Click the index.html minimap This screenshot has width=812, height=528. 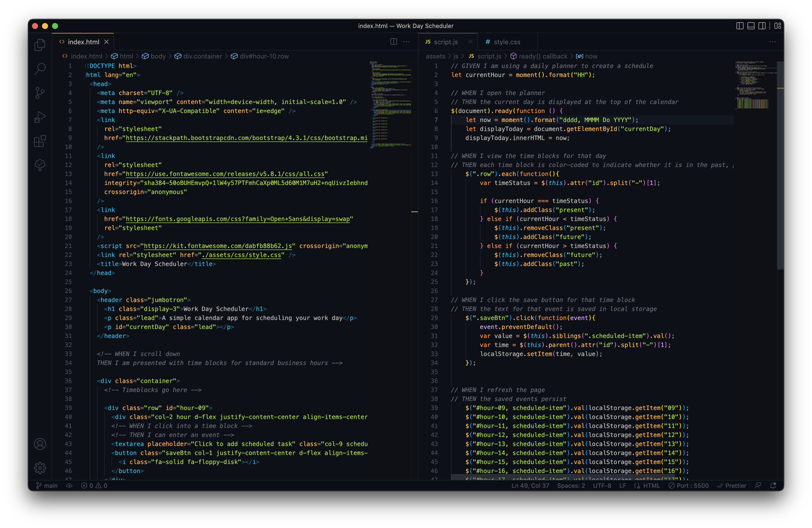click(x=389, y=102)
